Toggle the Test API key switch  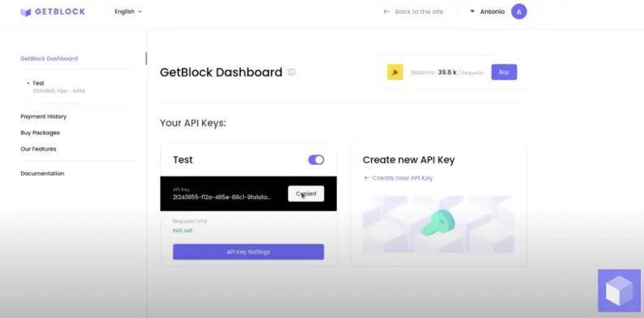316,160
